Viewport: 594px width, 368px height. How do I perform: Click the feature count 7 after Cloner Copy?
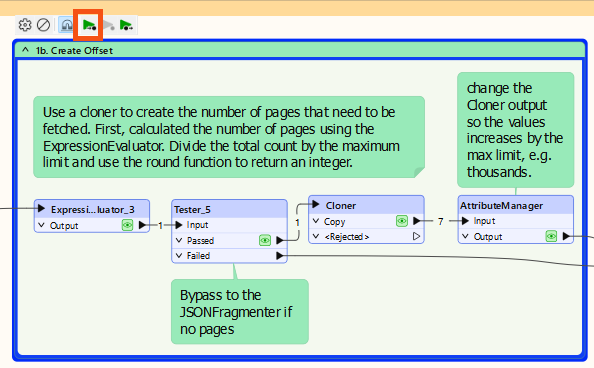(440, 221)
